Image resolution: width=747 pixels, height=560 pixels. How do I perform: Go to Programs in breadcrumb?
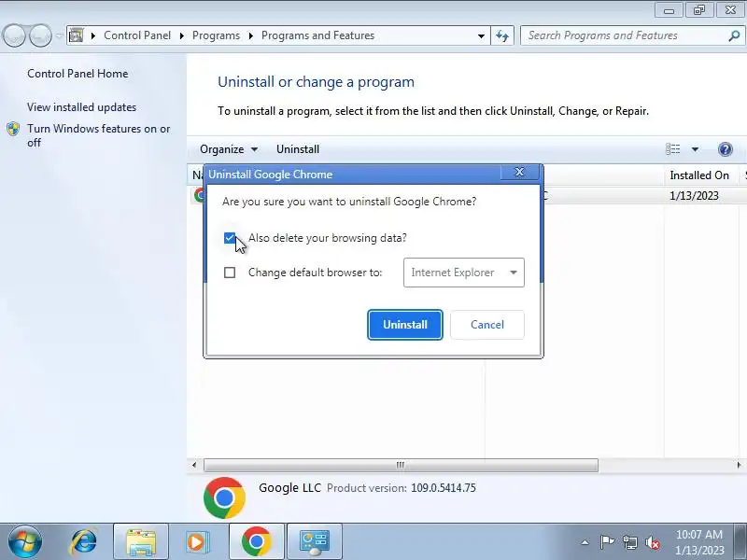point(216,35)
